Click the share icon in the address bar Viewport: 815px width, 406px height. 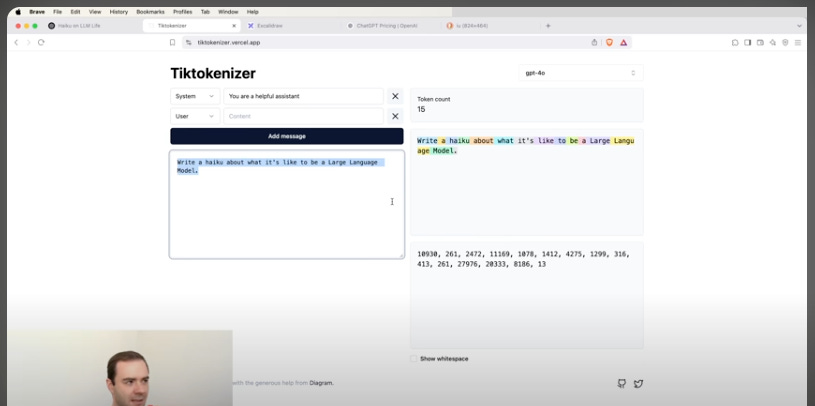click(594, 43)
